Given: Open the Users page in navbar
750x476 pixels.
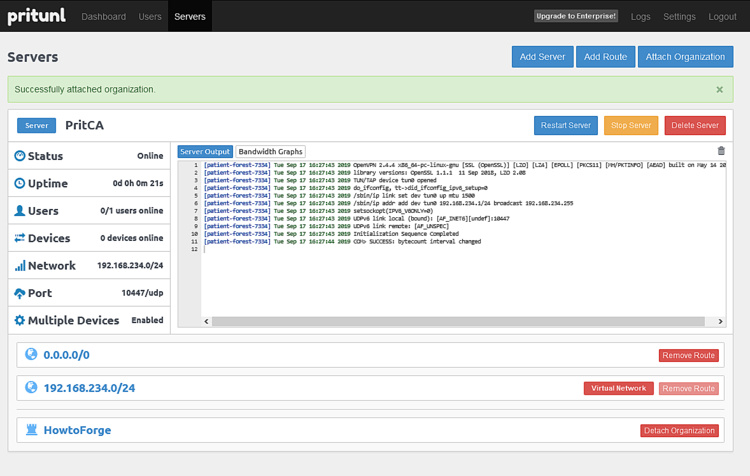Looking at the screenshot, I should coord(150,17).
